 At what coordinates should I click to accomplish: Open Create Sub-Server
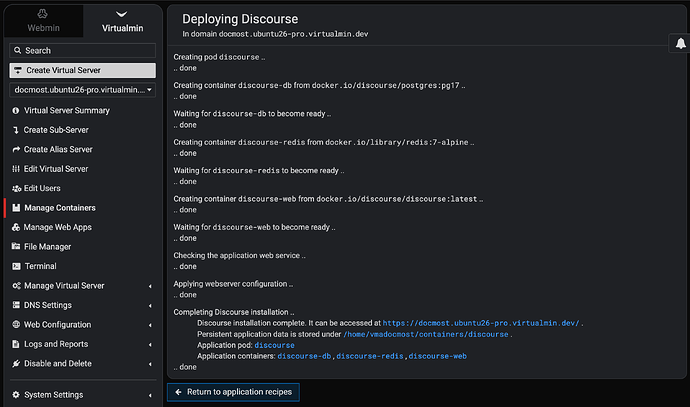pos(56,130)
